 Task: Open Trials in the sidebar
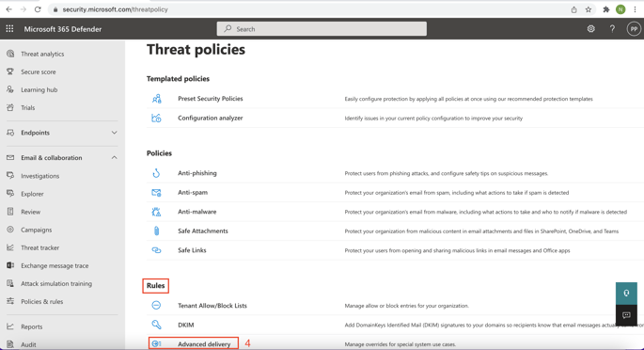[x=28, y=107]
